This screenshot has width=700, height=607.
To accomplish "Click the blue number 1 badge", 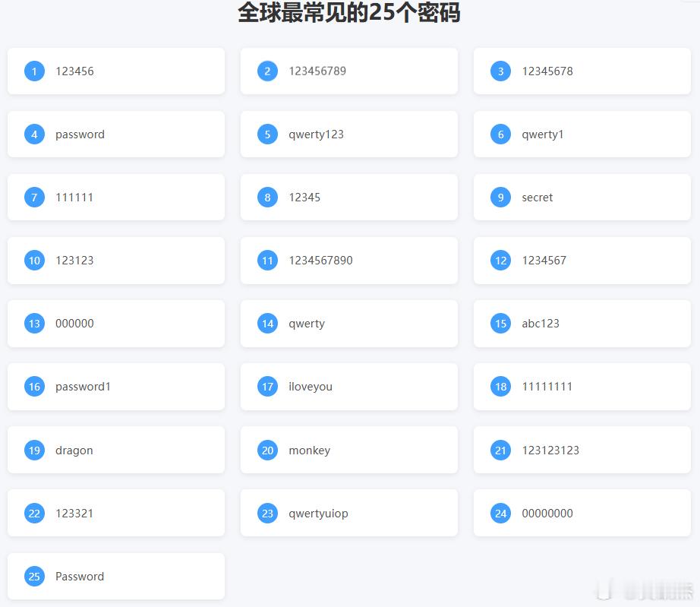I will pyautogui.click(x=34, y=71).
